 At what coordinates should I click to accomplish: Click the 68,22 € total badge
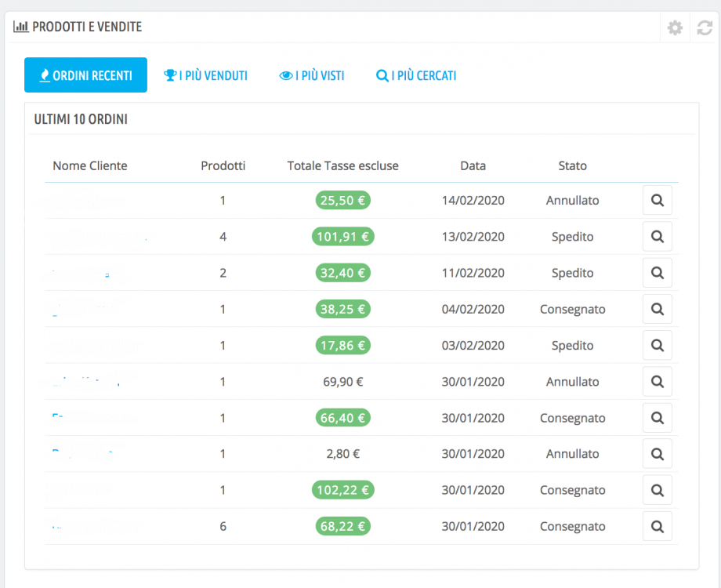pyautogui.click(x=343, y=526)
